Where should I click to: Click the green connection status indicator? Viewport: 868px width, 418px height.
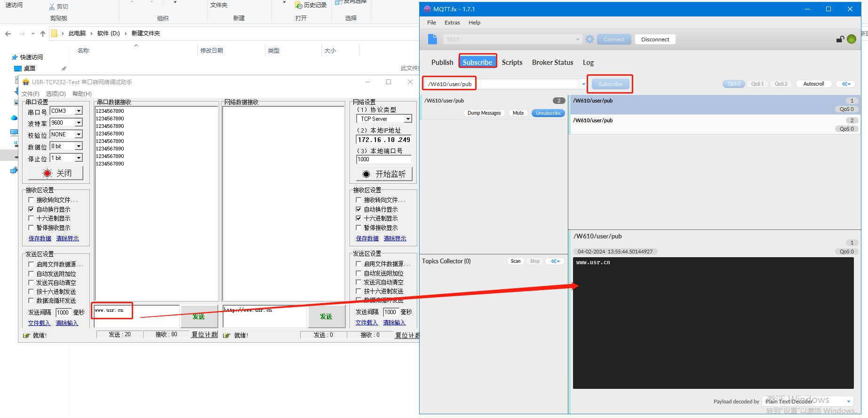pos(852,39)
